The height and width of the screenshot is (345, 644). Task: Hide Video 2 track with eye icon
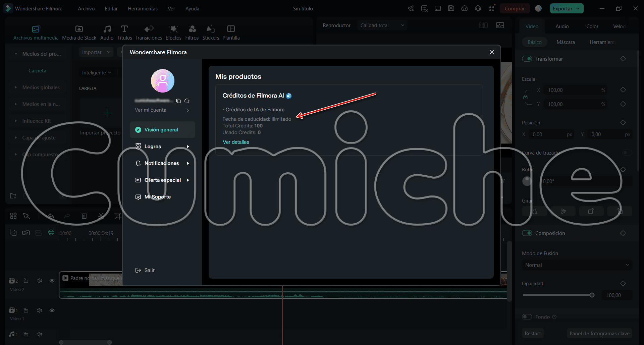[52, 281]
